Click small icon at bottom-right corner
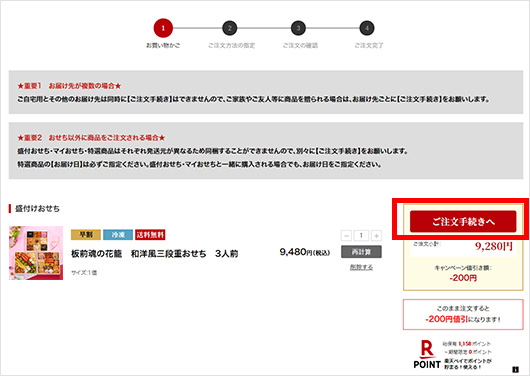Screen dimensions: 530x376 pos(515,370)
